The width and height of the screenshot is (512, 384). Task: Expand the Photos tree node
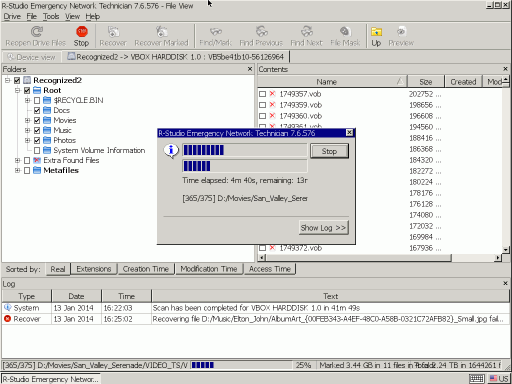point(28,140)
